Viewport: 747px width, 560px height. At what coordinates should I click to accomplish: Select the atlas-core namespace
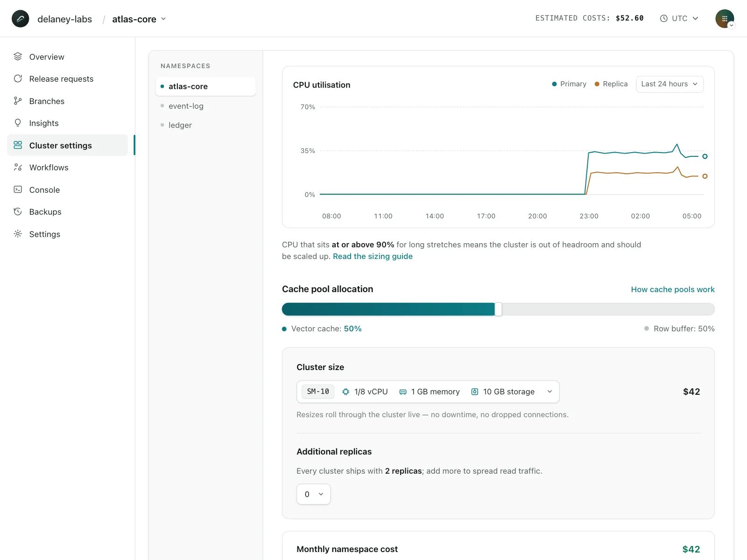click(205, 86)
